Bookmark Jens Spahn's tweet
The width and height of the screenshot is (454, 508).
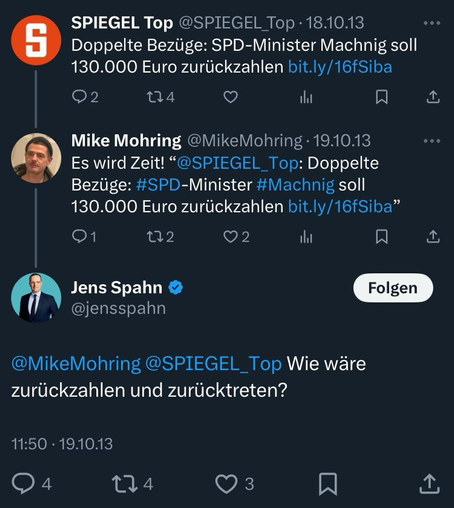pos(328,484)
